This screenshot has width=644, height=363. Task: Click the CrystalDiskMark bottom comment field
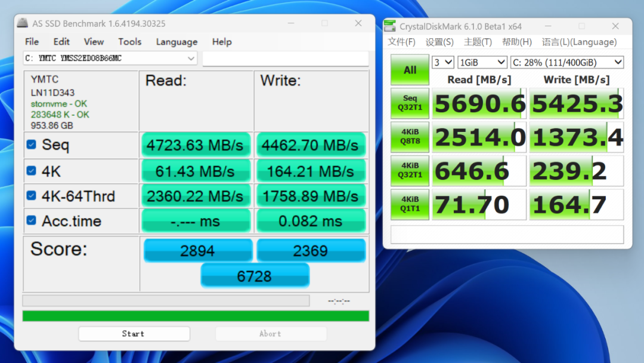pyautogui.click(x=507, y=234)
